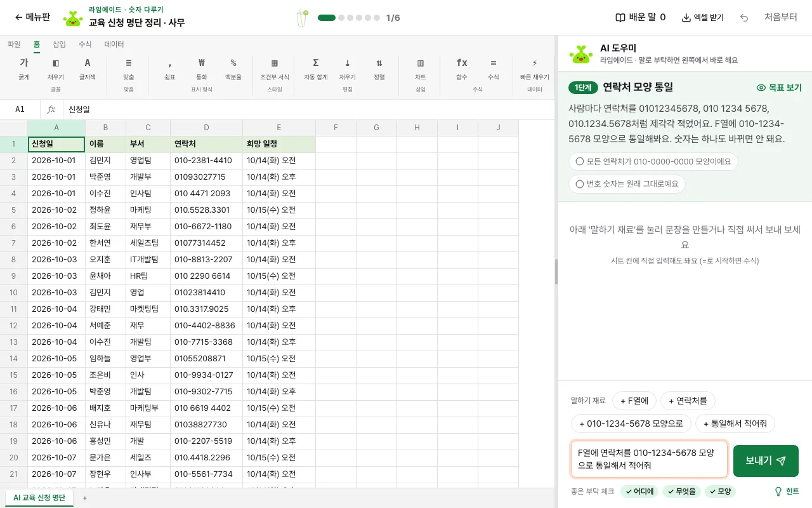
Task: Add the '+ 010-1234-5678 모양으로' phrase chip
Action: pos(631,424)
